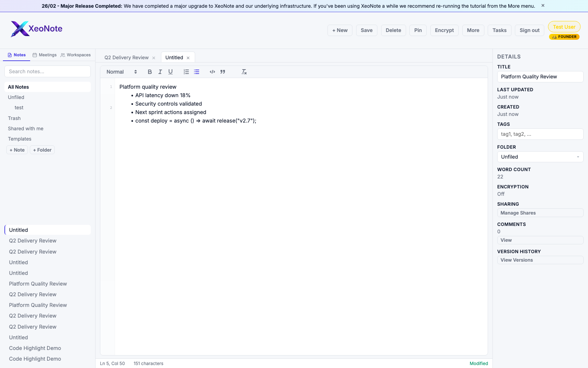Open Manage Shares
588x368 pixels.
coord(540,213)
